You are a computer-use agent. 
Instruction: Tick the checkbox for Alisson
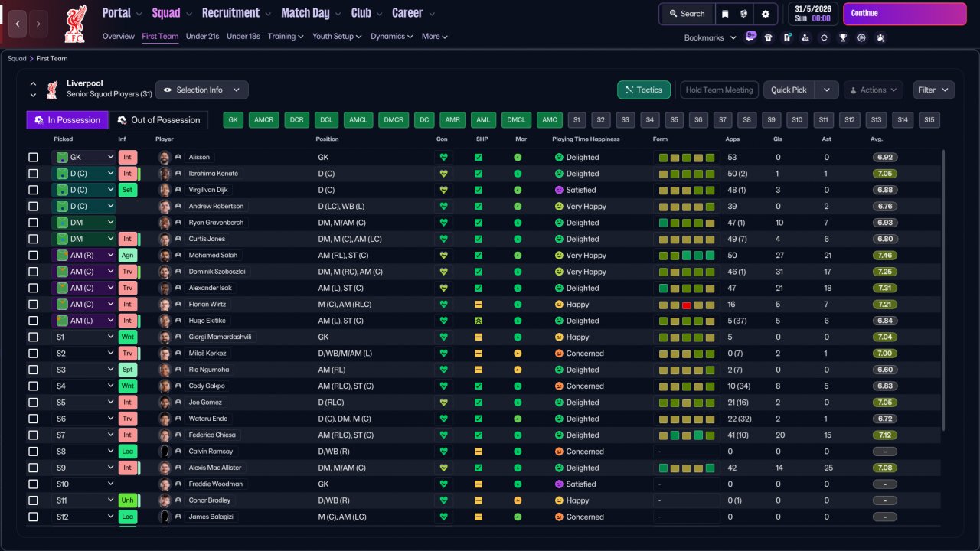tap(33, 157)
